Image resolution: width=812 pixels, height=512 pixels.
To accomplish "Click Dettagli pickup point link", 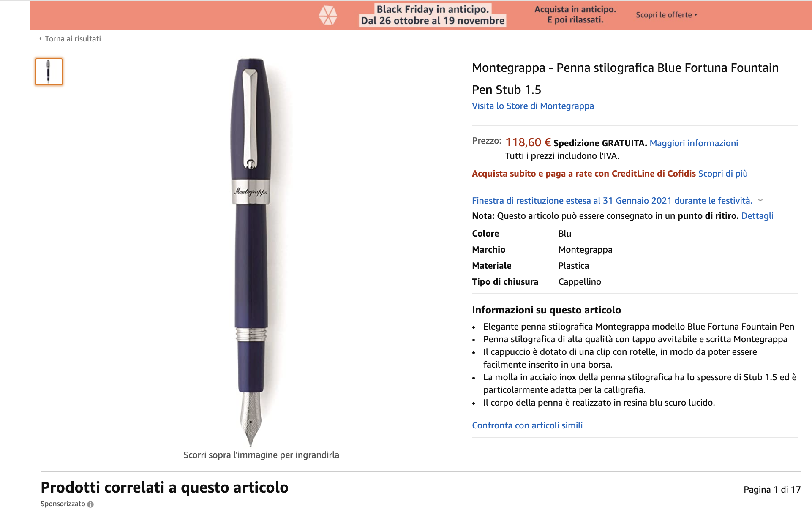I will pos(757,216).
